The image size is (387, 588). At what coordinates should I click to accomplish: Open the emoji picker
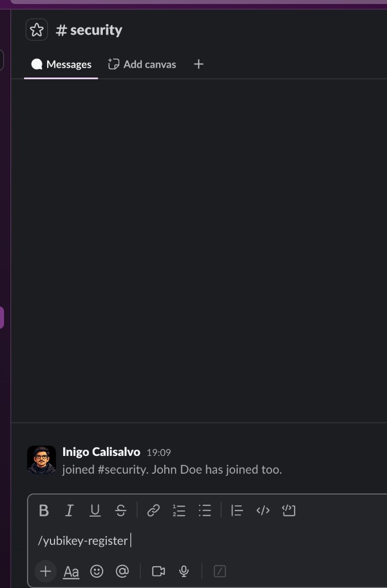coord(96,571)
